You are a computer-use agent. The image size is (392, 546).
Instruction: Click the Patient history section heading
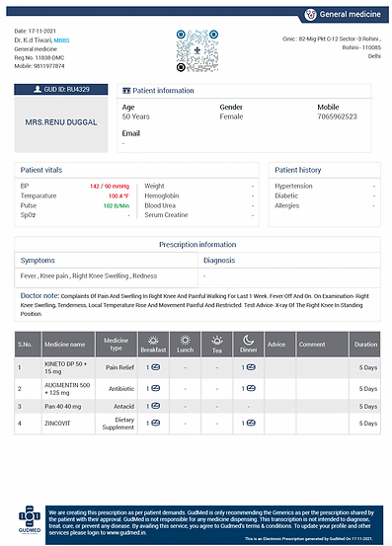pyautogui.click(x=297, y=170)
